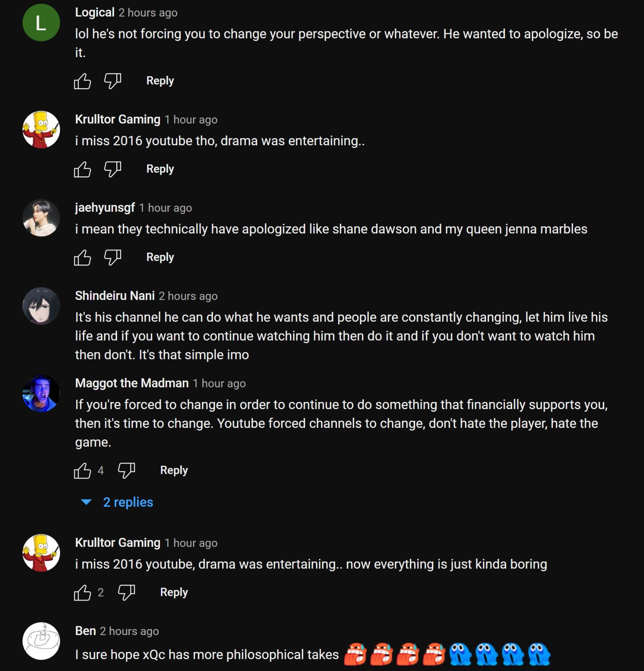Reply to Logical's comment
Viewport: 644px width, 671px height.
[159, 82]
